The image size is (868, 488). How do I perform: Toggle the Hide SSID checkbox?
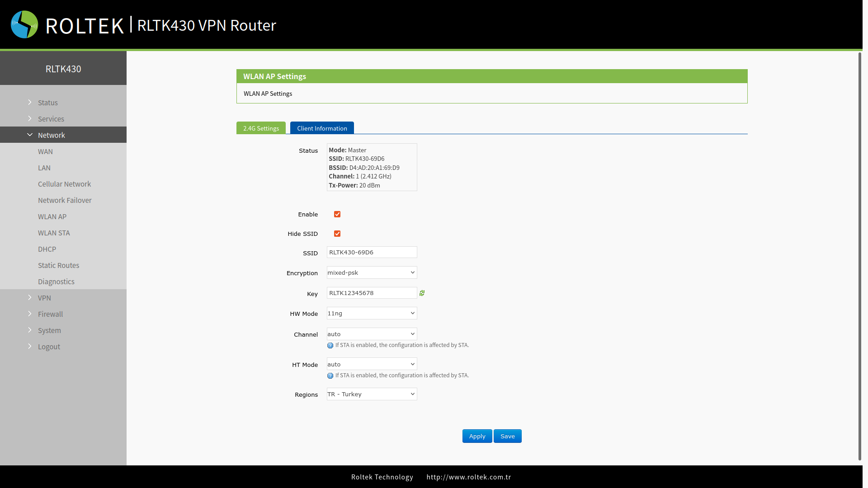[337, 234]
